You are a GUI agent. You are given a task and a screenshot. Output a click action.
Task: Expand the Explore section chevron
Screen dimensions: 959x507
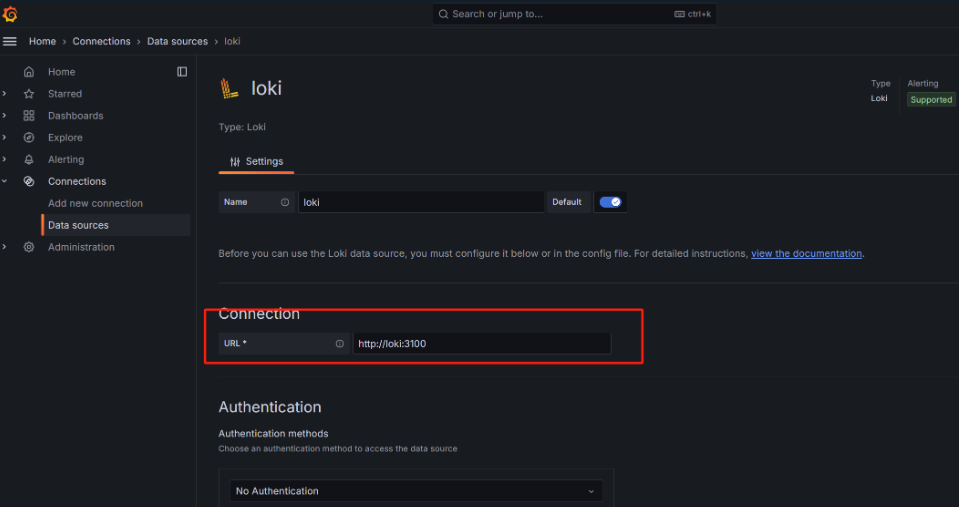click(5, 138)
